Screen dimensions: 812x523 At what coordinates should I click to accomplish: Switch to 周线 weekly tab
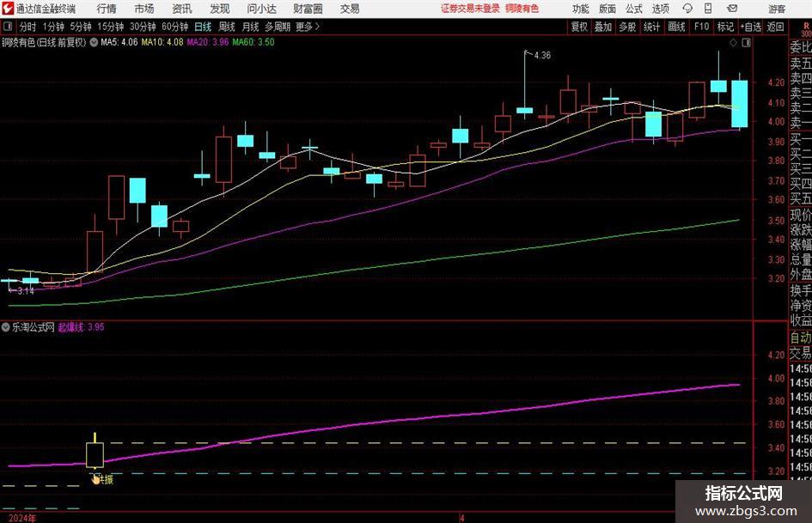(227, 27)
